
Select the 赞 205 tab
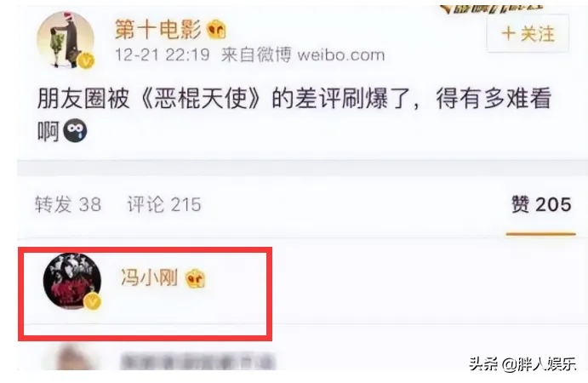point(541,205)
